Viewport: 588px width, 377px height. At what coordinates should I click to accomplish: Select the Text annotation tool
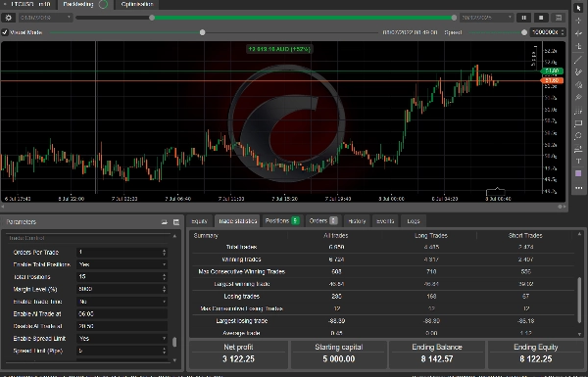pyautogui.click(x=578, y=162)
